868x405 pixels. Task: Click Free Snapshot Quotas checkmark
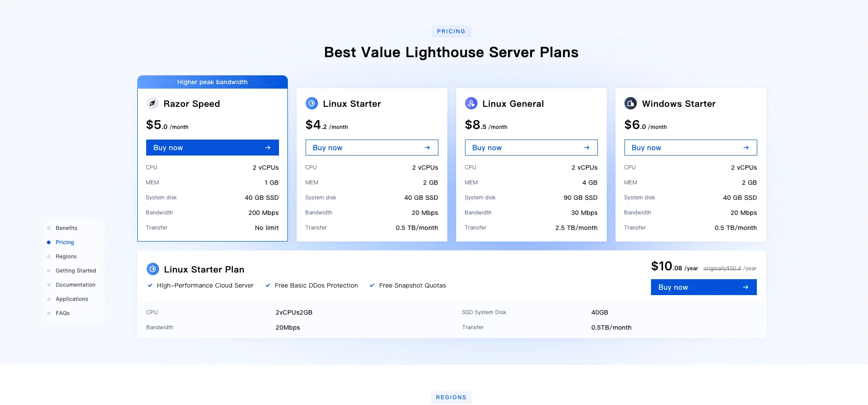pos(372,285)
